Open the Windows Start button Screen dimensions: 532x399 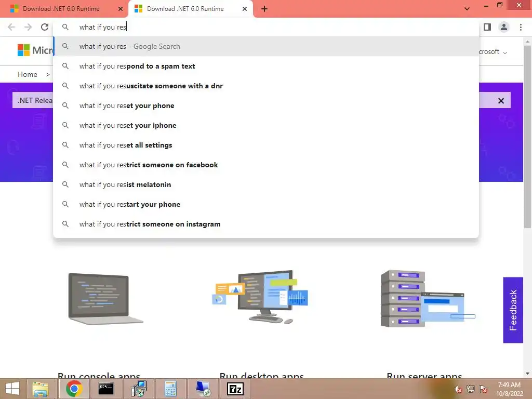coord(12,389)
